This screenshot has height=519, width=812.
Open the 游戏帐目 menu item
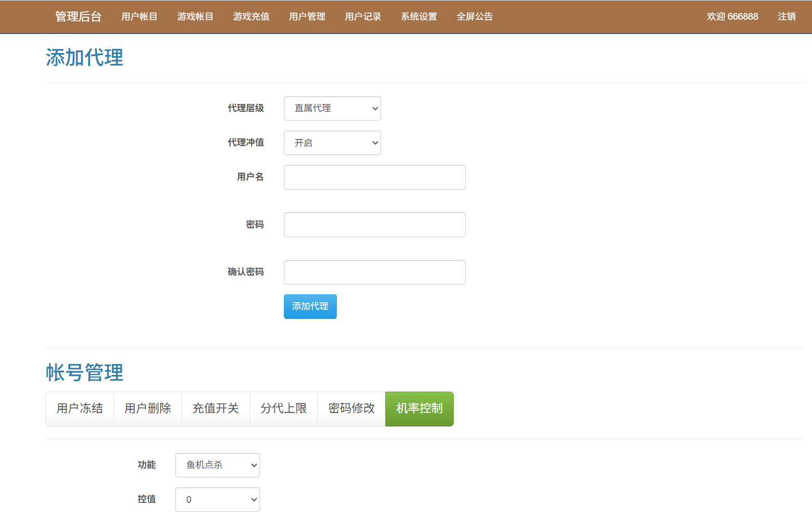click(195, 17)
